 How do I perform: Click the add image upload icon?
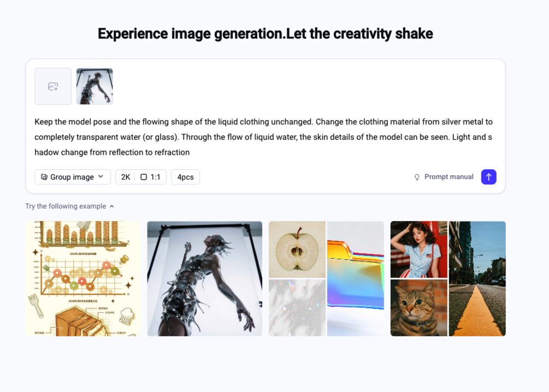pyautogui.click(x=53, y=86)
